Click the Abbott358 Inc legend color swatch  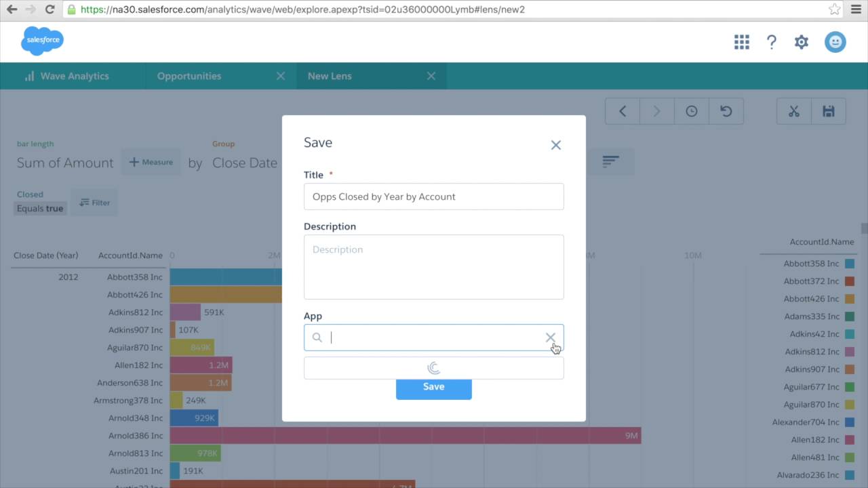(850, 264)
